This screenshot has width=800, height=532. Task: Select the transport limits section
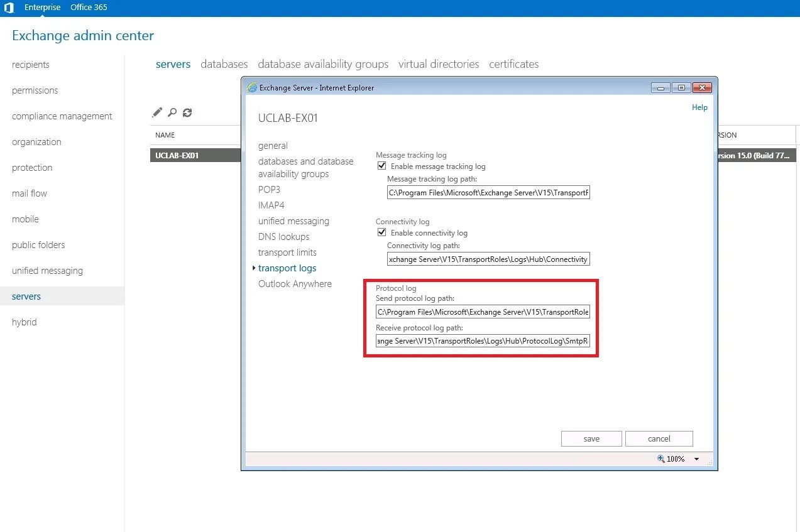point(287,252)
